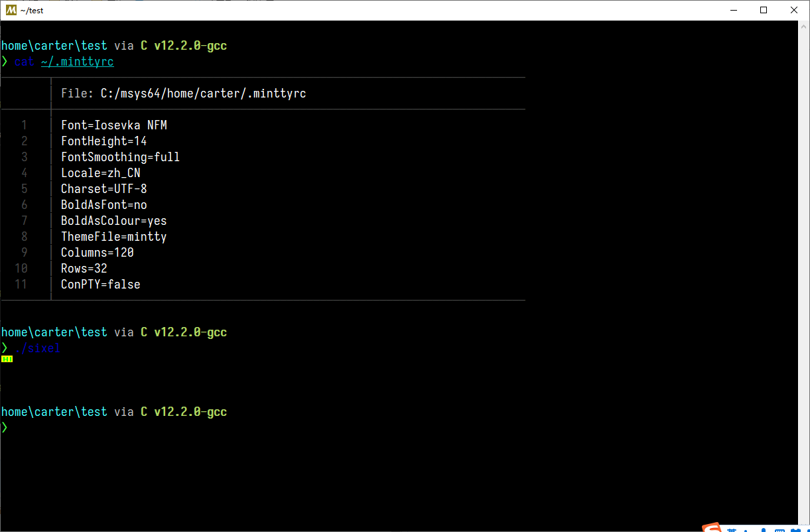Click the path "C:/msys64/home/carter/.minttyrc"
810x532 pixels.
click(203, 93)
